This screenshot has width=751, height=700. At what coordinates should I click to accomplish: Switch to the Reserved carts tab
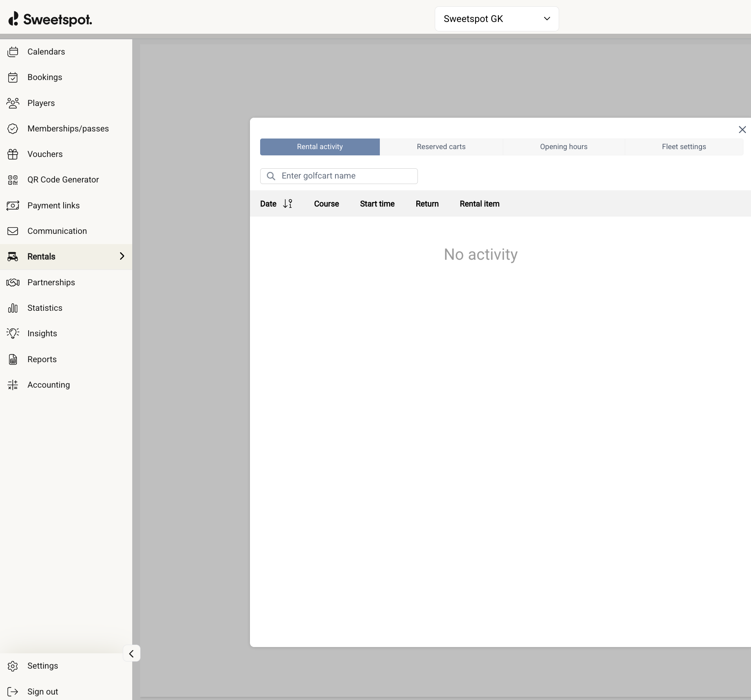click(441, 147)
